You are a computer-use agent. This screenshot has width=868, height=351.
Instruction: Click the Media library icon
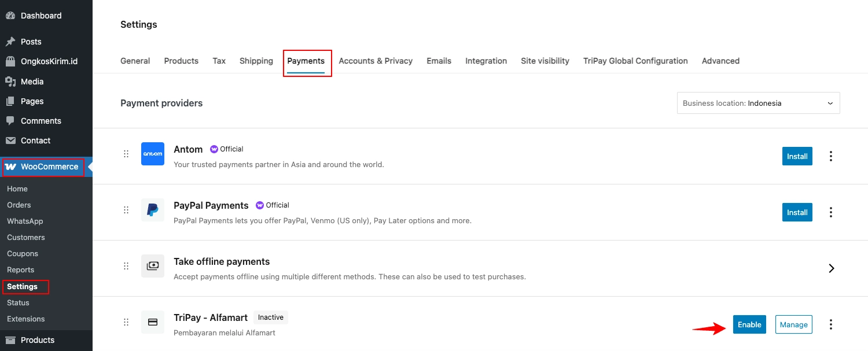pyautogui.click(x=10, y=82)
